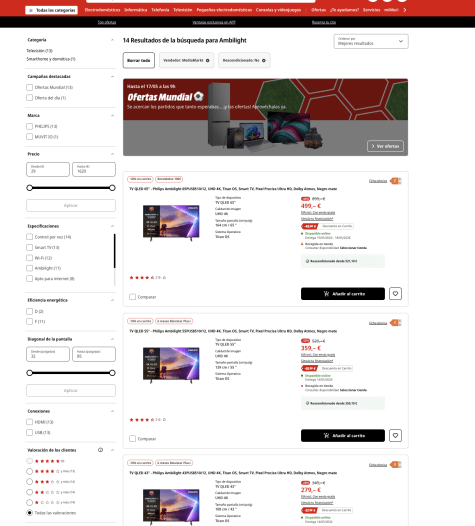Click the Borrar todo button
The image size is (475, 526).
[139, 60]
